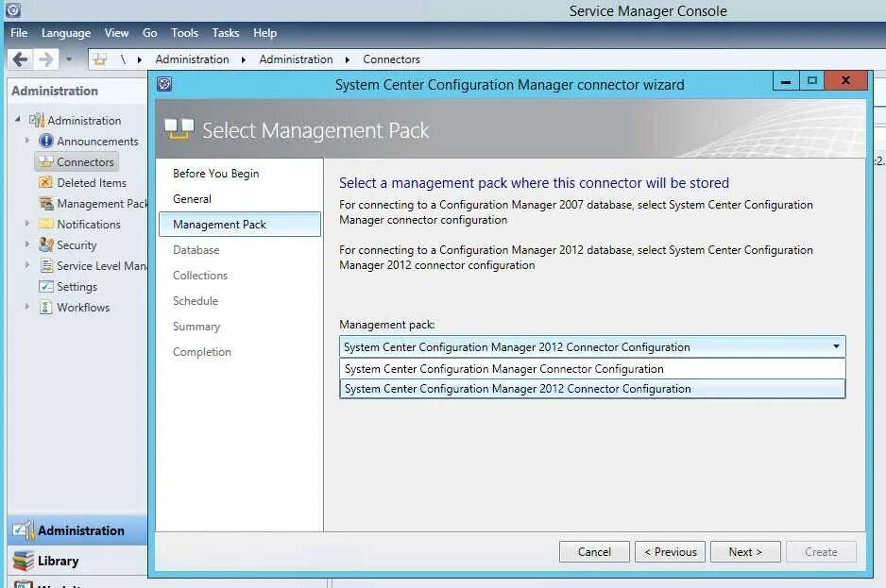886x588 pixels.
Task: Choose System Center Configuration Manager Connector Configuration option
Action: coord(592,369)
